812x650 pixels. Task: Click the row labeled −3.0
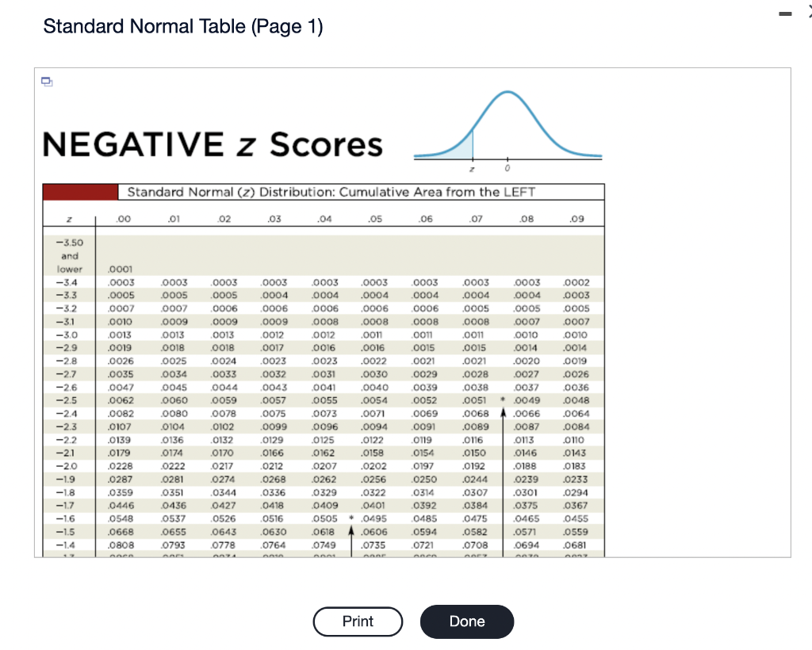pos(67,335)
